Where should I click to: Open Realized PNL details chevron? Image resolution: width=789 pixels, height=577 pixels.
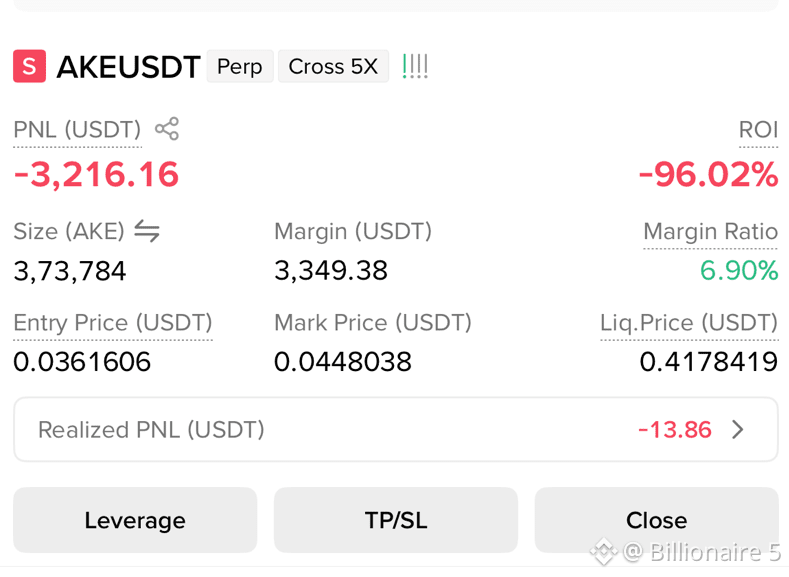point(738,430)
